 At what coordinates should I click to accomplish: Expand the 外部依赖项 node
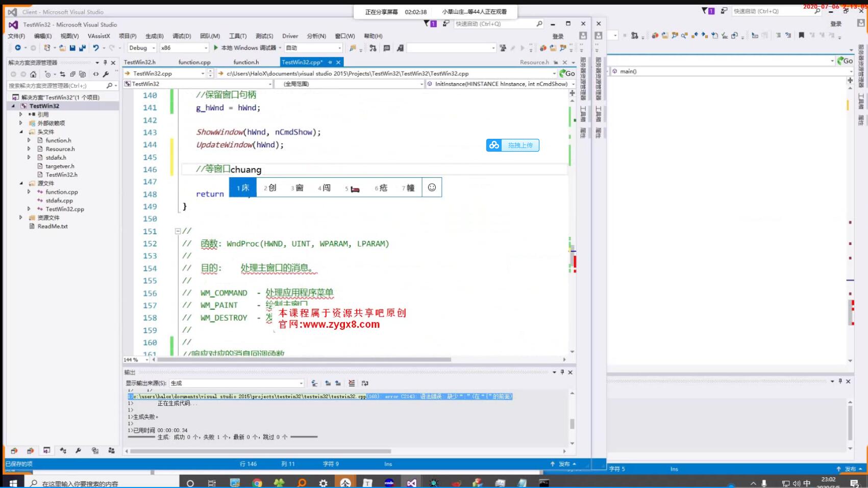point(21,123)
